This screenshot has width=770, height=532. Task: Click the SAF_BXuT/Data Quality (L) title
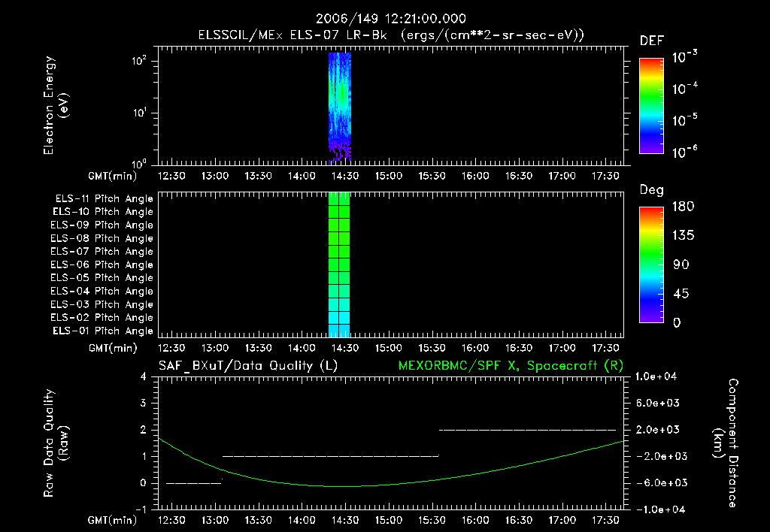(248, 366)
